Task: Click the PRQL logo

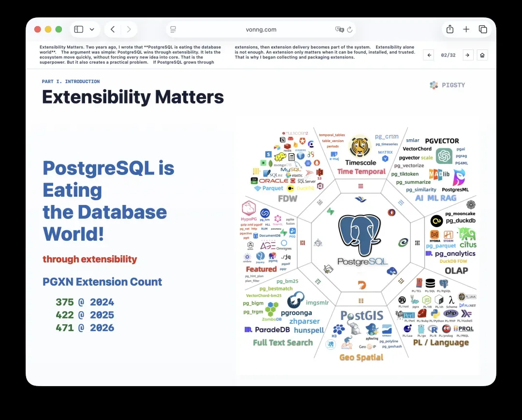Action: 464,329
